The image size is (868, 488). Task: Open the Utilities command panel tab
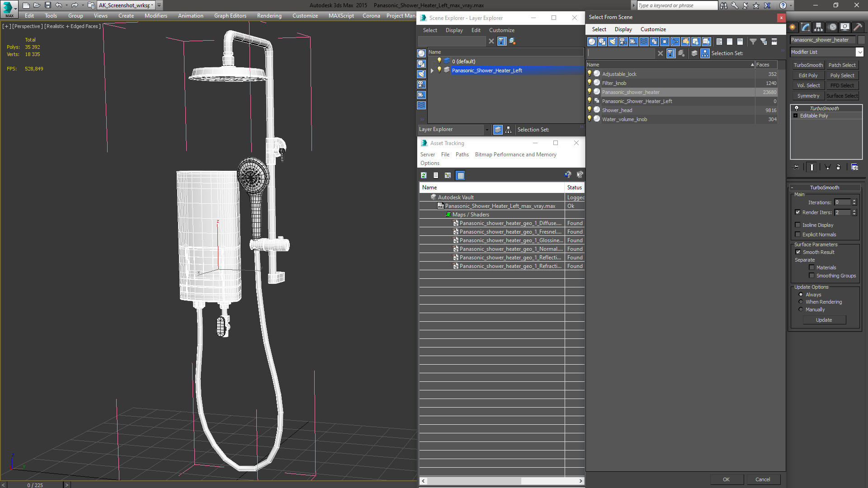[x=858, y=27]
